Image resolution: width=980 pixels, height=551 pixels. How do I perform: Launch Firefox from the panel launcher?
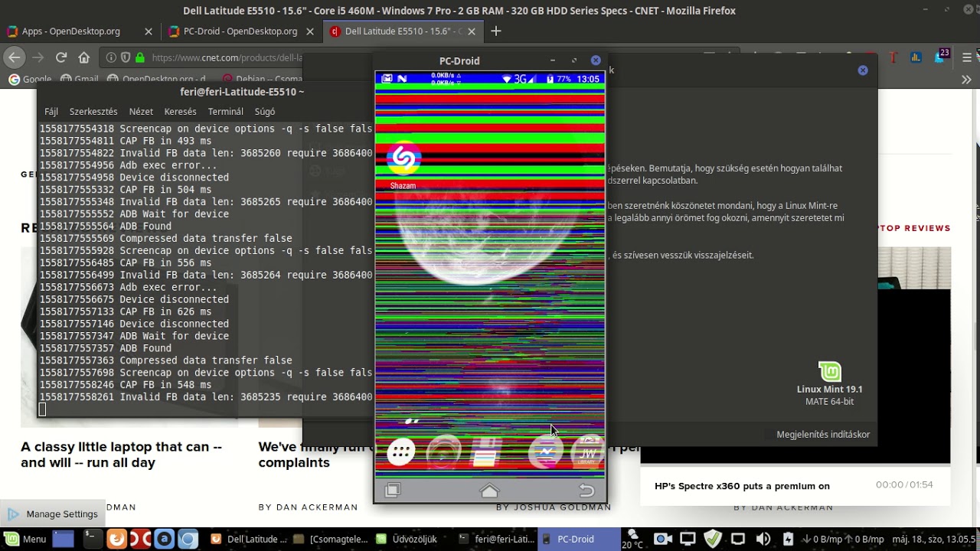[116, 540]
